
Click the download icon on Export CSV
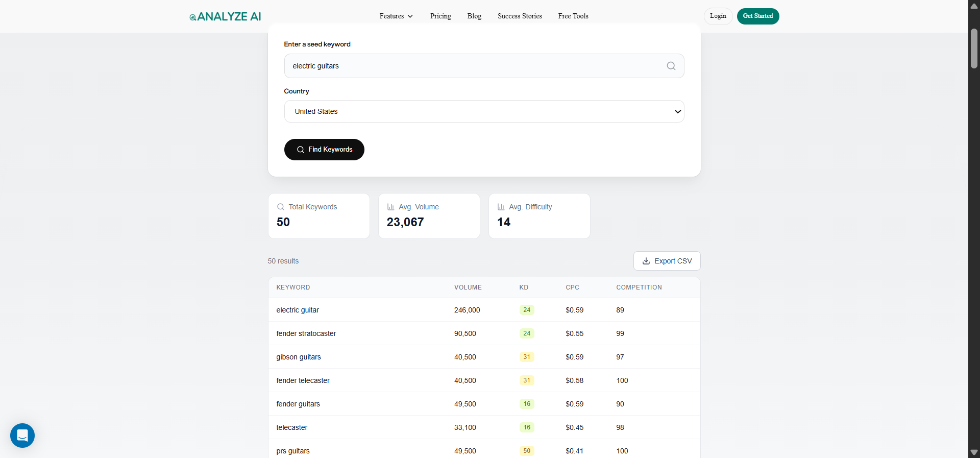pos(646,261)
